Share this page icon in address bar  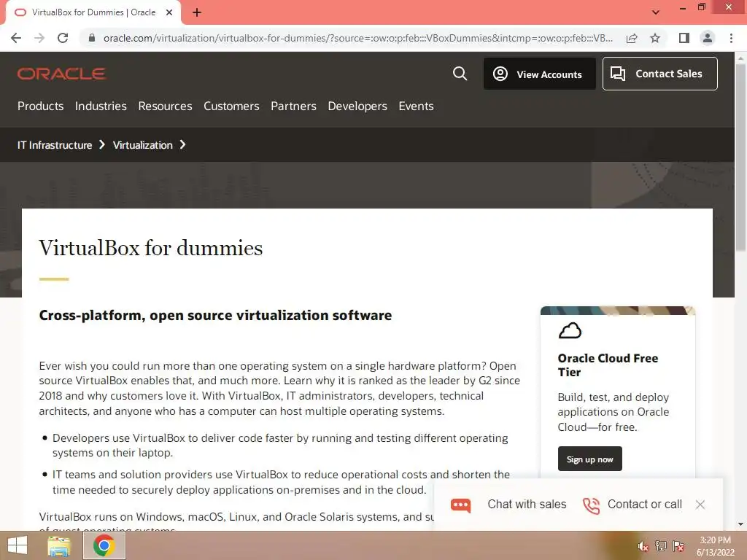coord(632,38)
